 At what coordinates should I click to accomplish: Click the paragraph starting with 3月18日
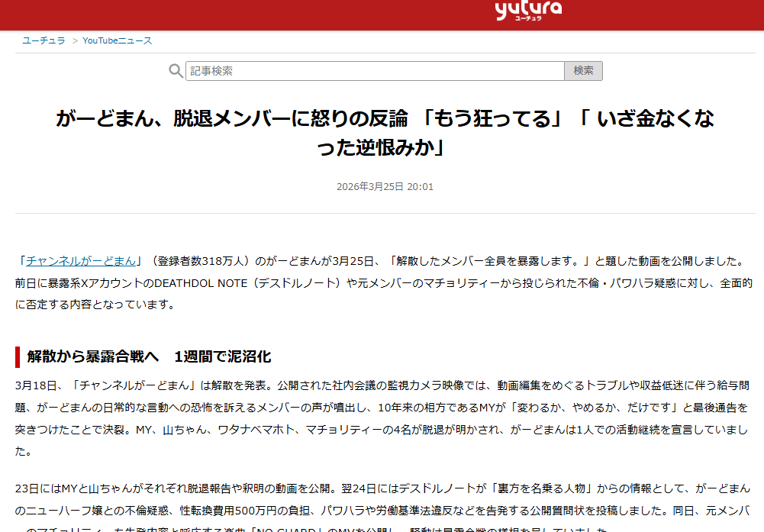(x=382, y=418)
